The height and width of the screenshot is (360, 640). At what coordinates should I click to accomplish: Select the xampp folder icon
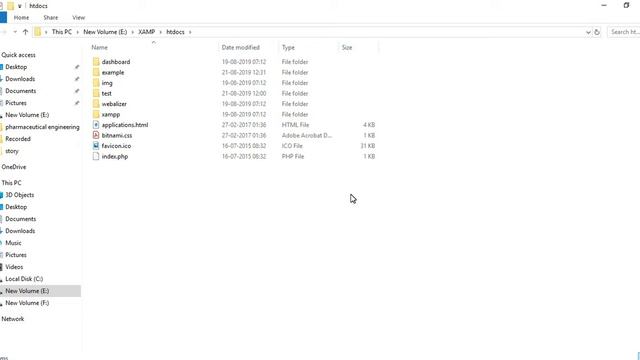tap(96, 114)
